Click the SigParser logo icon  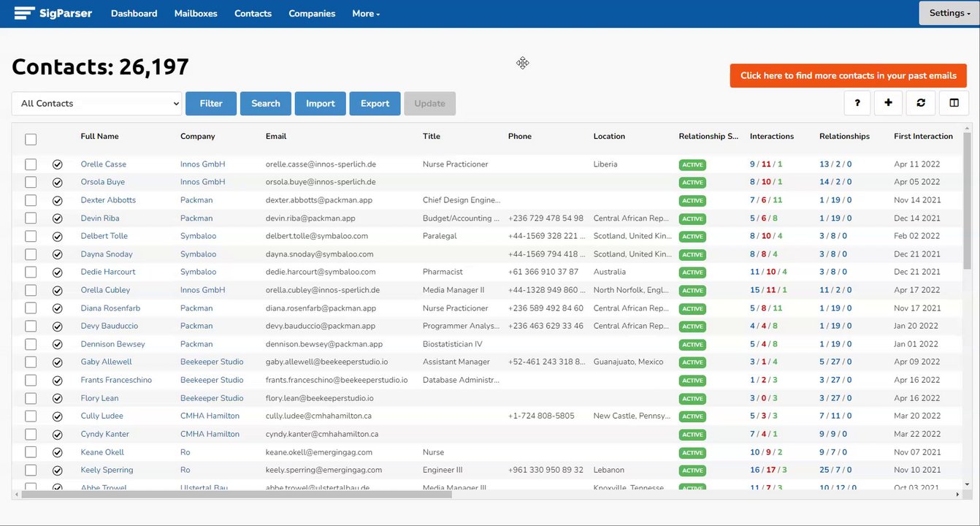pos(23,13)
